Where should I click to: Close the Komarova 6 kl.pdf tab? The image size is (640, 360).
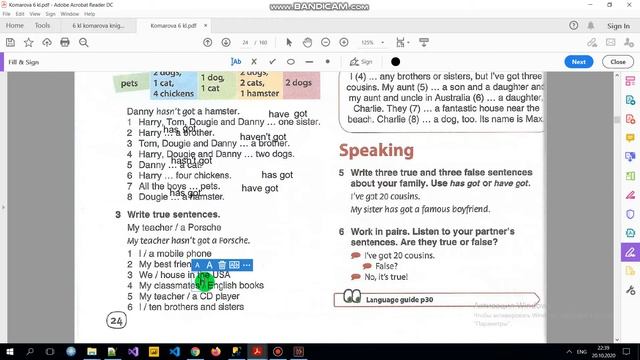click(205, 25)
